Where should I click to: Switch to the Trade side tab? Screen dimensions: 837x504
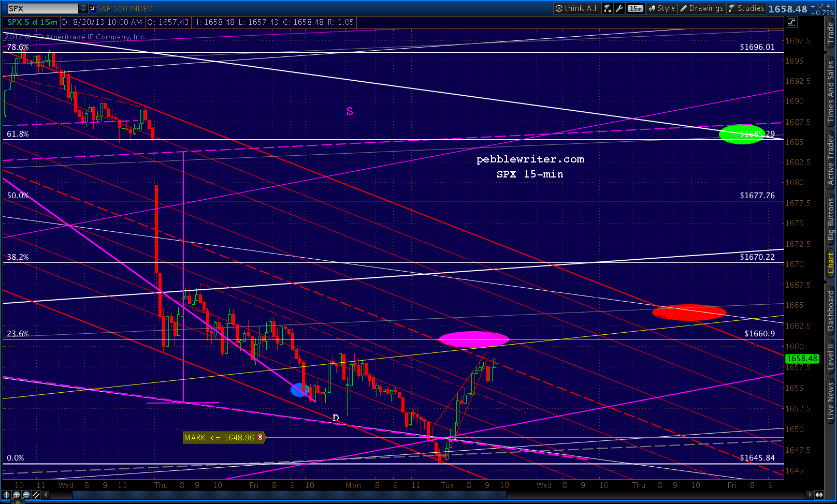point(831,33)
